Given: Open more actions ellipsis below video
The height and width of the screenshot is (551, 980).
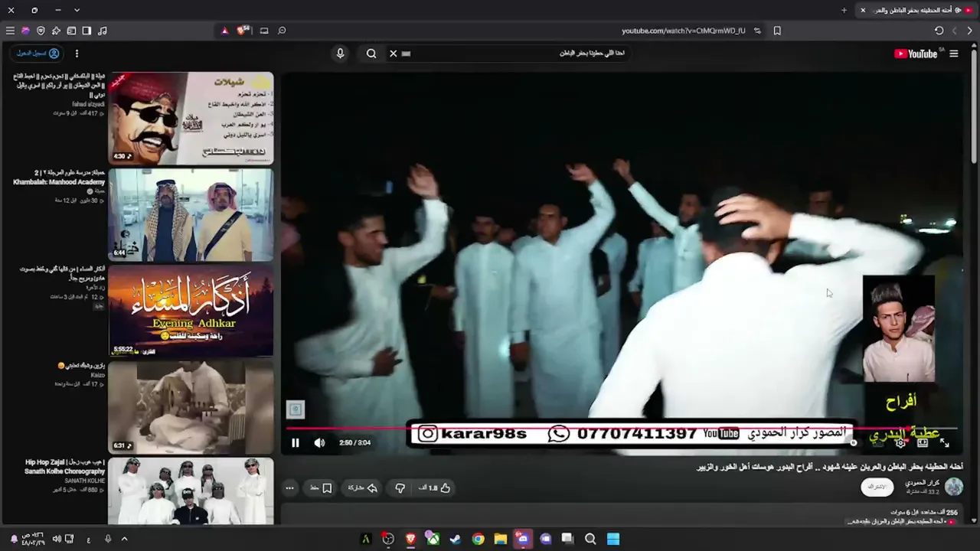Looking at the screenshot, I should pyautogui.click(x=289, y=487).
